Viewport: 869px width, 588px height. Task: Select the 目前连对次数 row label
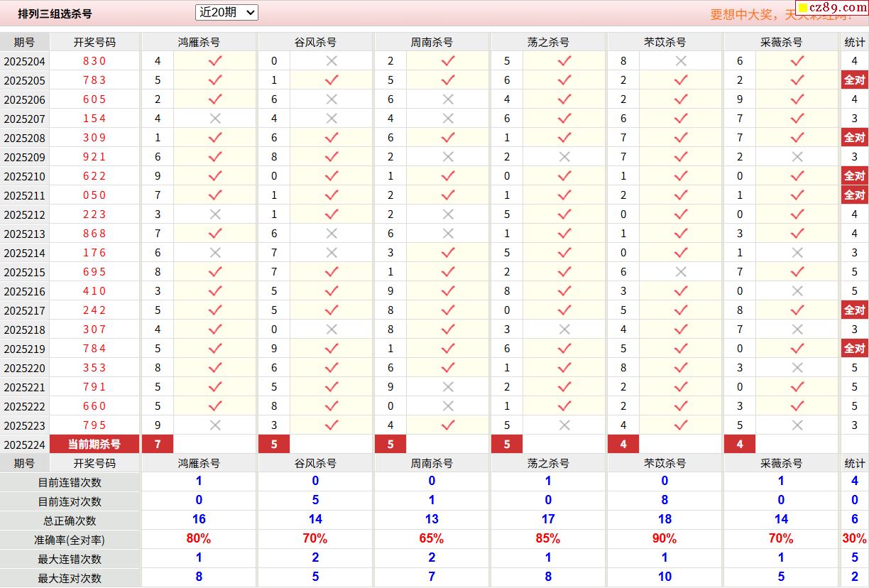point(70,501)
